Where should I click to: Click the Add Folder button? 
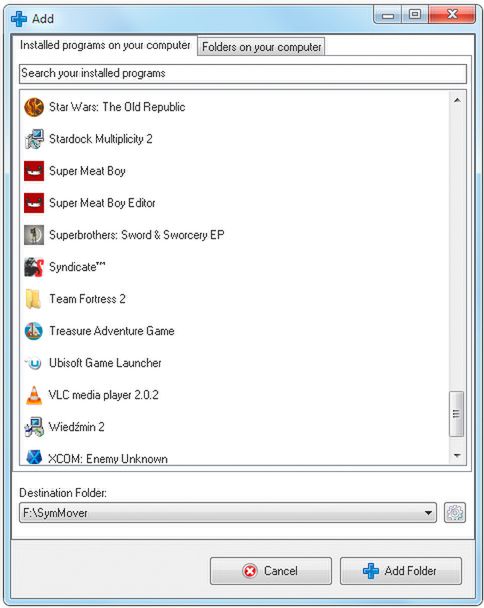pyautogui.click(x=401, y=571)
